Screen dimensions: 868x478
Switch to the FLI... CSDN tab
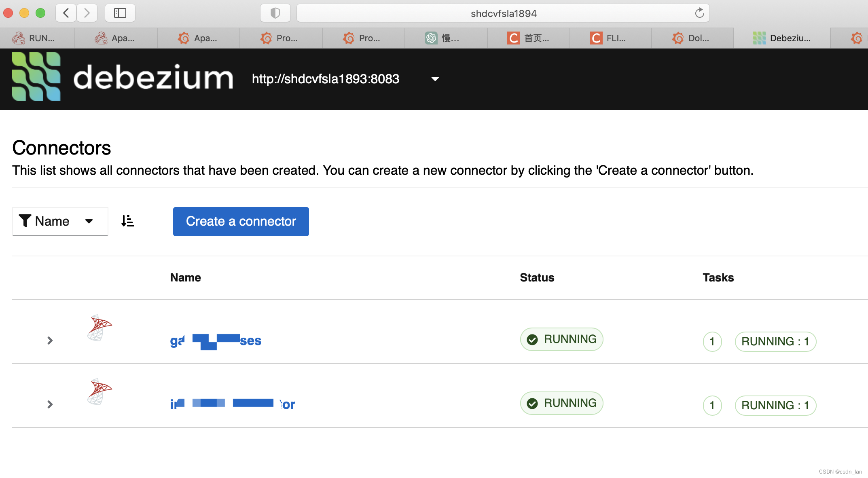(x=611, y=38)
